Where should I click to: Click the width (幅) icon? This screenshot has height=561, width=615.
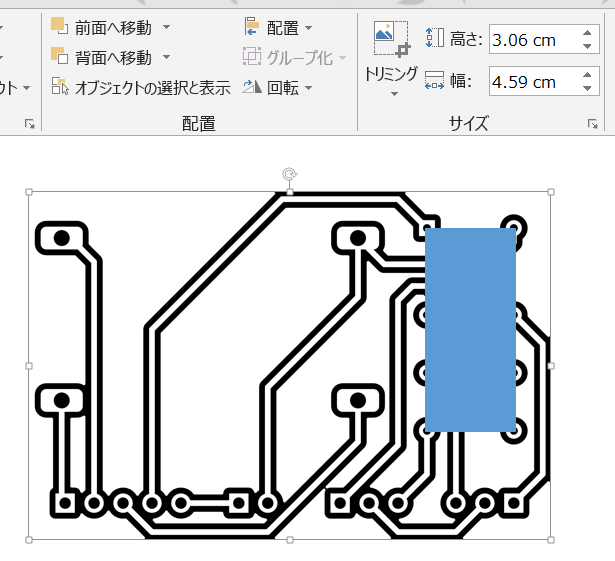[435, 80]
